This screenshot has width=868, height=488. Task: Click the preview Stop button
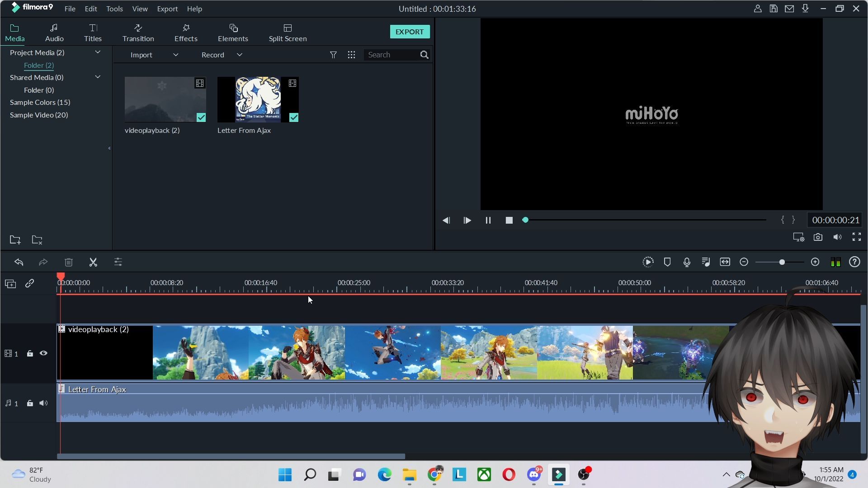pos(509,221)
